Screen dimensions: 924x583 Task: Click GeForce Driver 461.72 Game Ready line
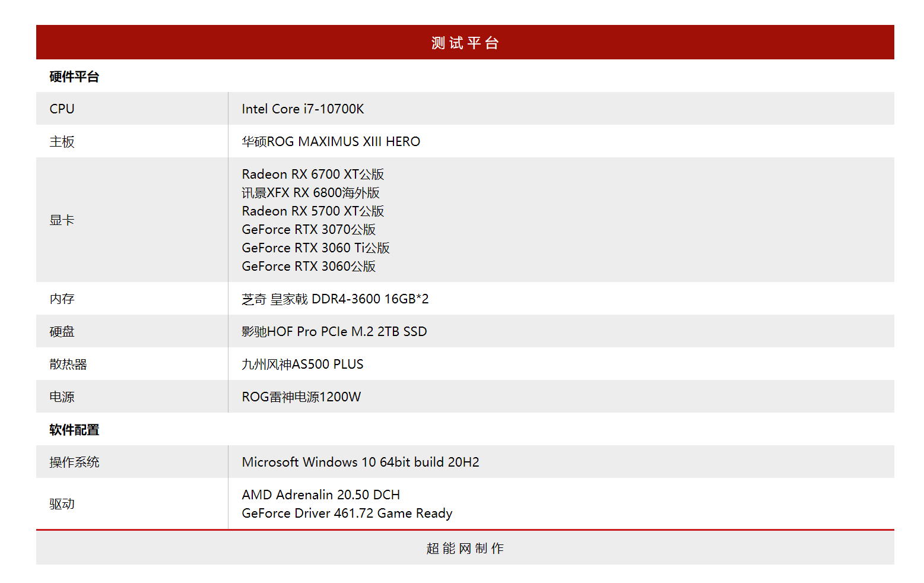point(347,513)
